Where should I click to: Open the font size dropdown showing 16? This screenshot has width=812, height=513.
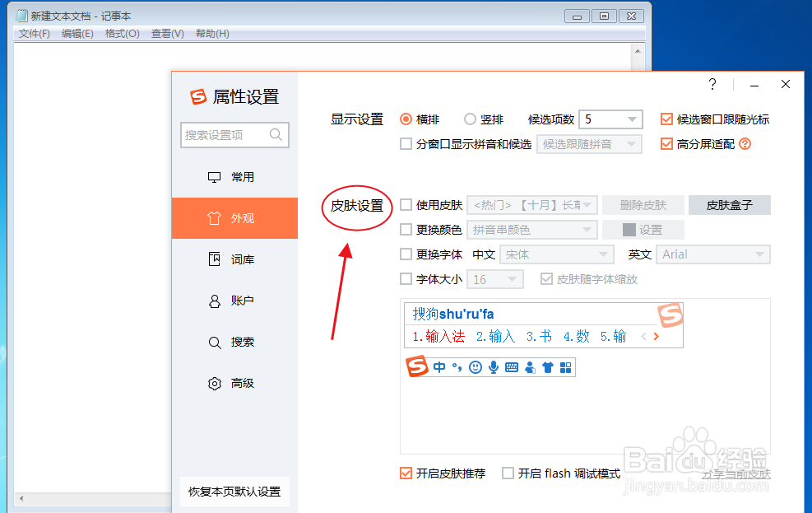click(x=495, y=280)
